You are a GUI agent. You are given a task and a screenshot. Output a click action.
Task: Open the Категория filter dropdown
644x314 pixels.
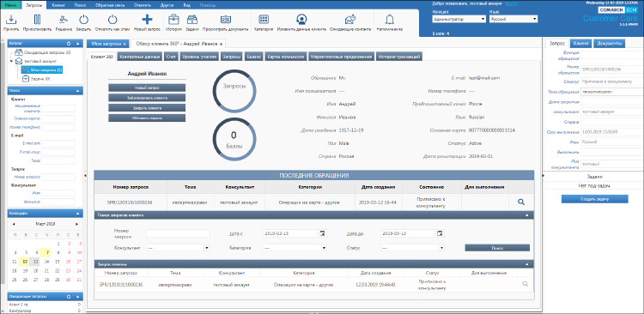pos(295,248)
